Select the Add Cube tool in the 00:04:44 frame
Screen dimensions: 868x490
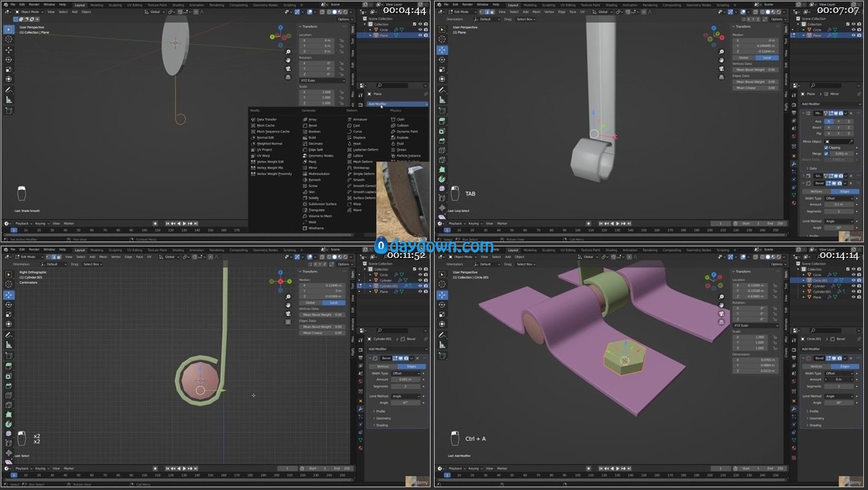tap(9, 112)
